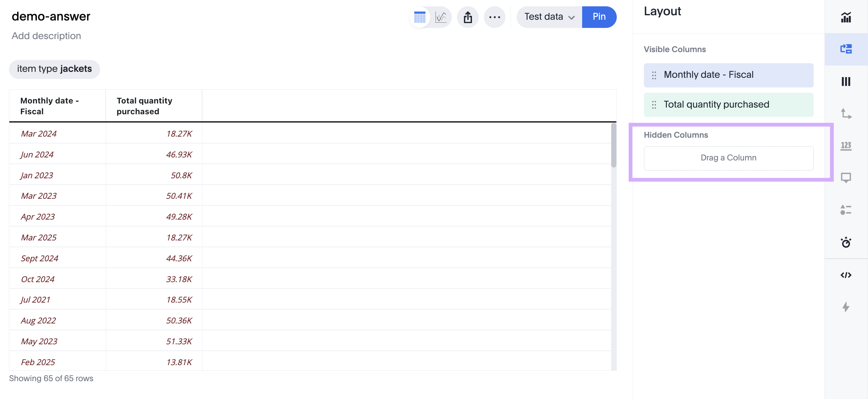Select the Layout panel icon
This screenshot has height=399, width=868.
click(846, 49)
